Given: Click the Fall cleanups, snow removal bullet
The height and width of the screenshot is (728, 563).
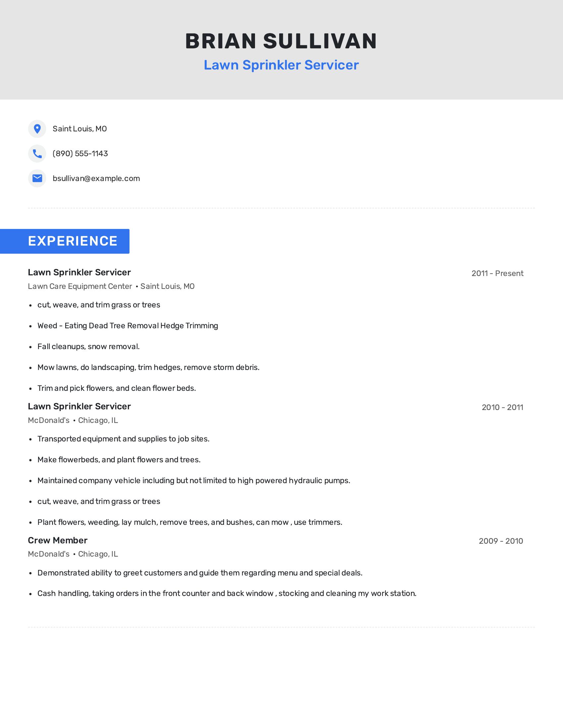Looking at the screenshot, I should click(88, 347).
